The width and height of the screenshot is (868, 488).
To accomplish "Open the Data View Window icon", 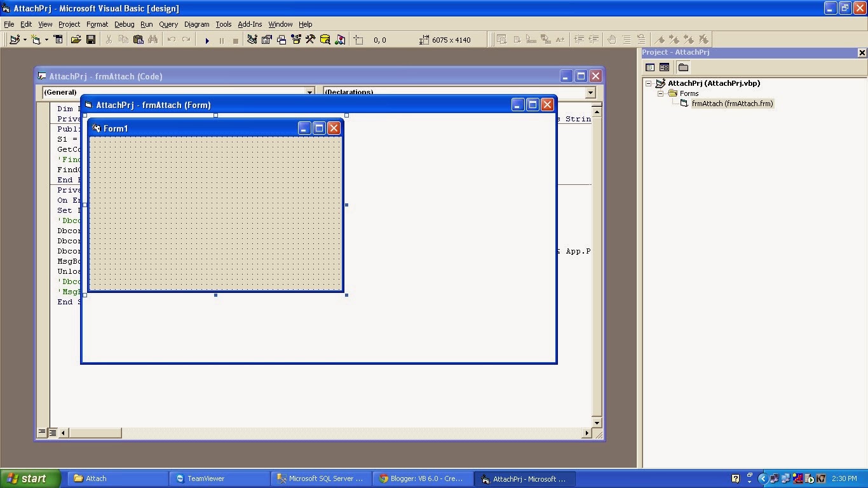I will 325,39.
